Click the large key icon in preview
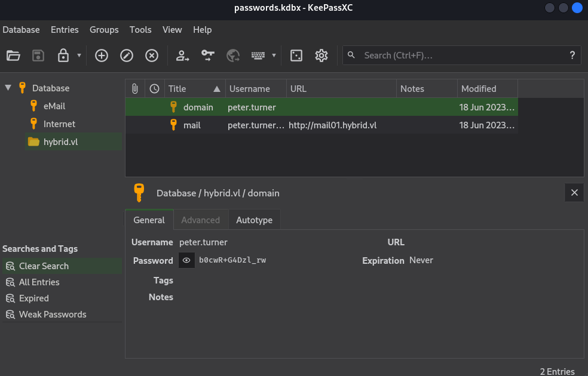The image size is (588, 376). (139, 193)
